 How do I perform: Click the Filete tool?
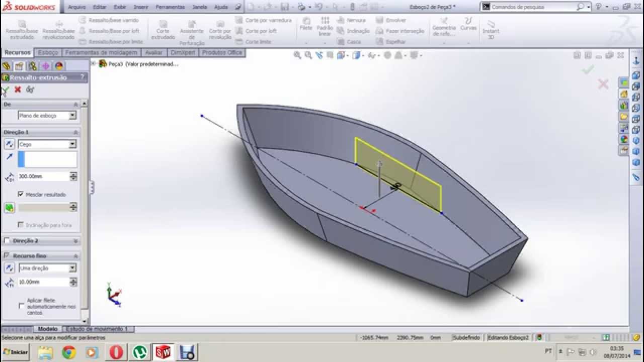tap(306, 25)
